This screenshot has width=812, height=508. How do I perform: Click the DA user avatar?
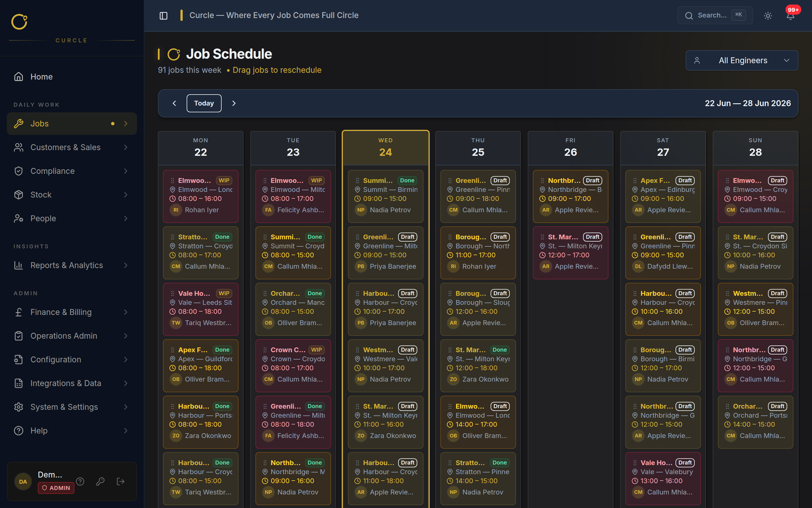pyautogui.click(x=23, y=481)
